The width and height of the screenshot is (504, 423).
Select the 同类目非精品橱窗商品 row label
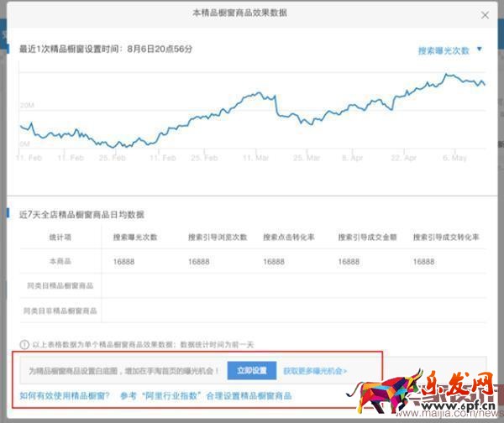coord(60,311)
